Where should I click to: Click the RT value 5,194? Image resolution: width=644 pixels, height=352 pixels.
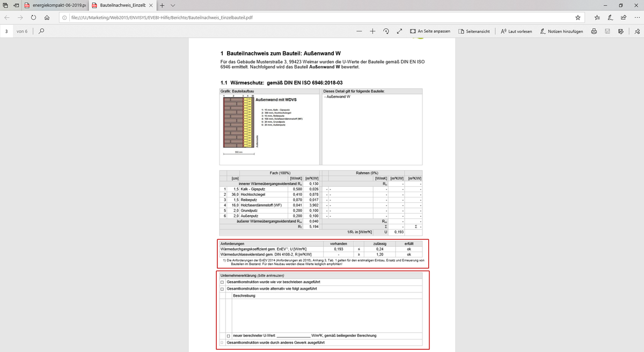314,226
